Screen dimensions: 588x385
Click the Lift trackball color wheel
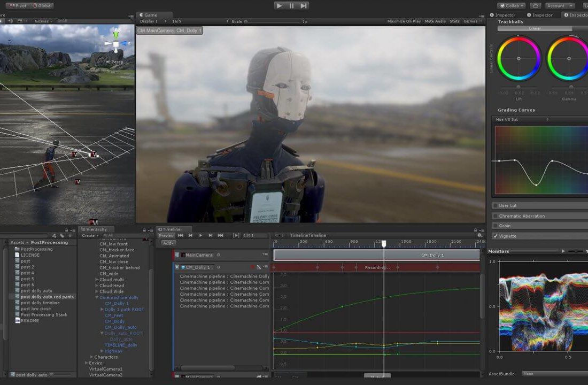(x=519, y=58)
